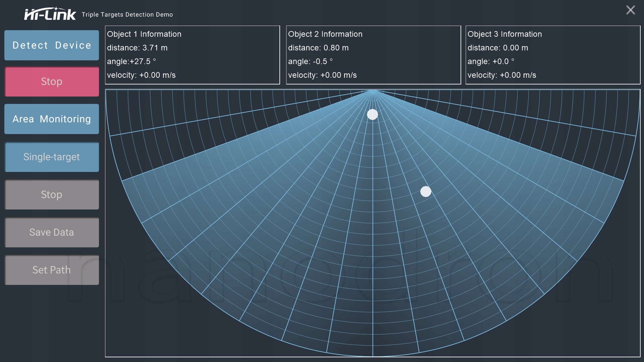Click the Detect Device button
This screenshot has width=644, height=362.
click(x=52, y=45)
